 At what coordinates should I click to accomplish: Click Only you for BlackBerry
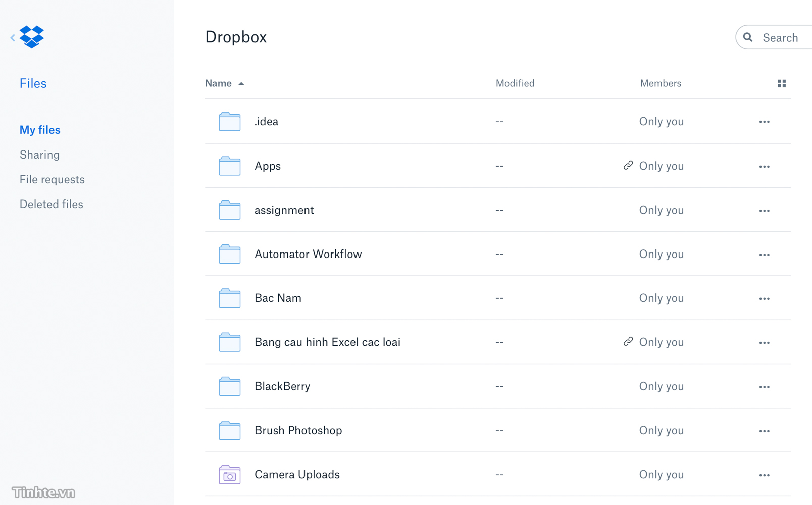pos(662,386)
